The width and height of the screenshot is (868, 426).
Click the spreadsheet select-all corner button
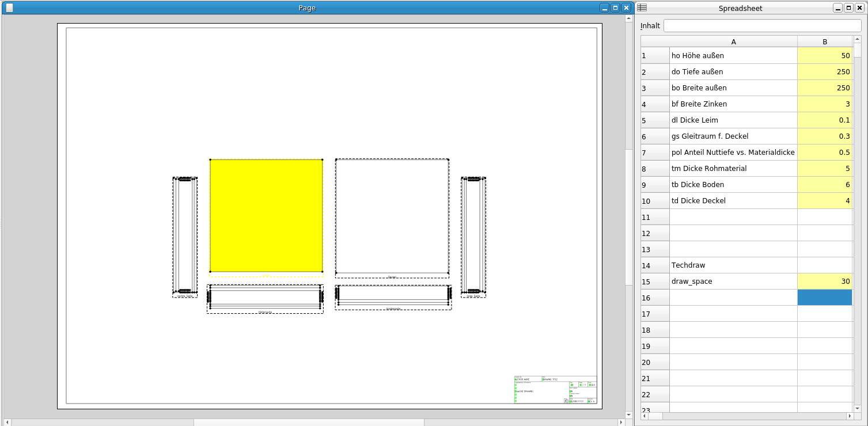click(655, 41)
